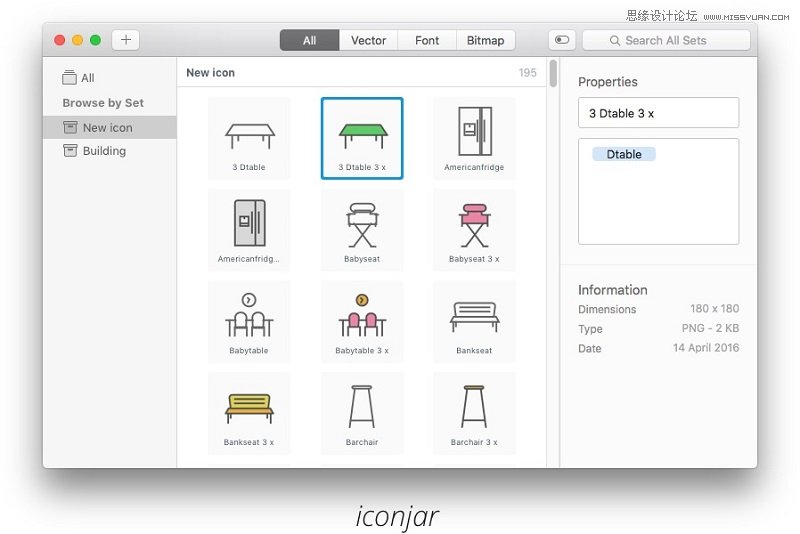Pick the Bankseat outline icon
Image resolution: width=800 pixels, height=534 pixels.
(x=474, y=319)
